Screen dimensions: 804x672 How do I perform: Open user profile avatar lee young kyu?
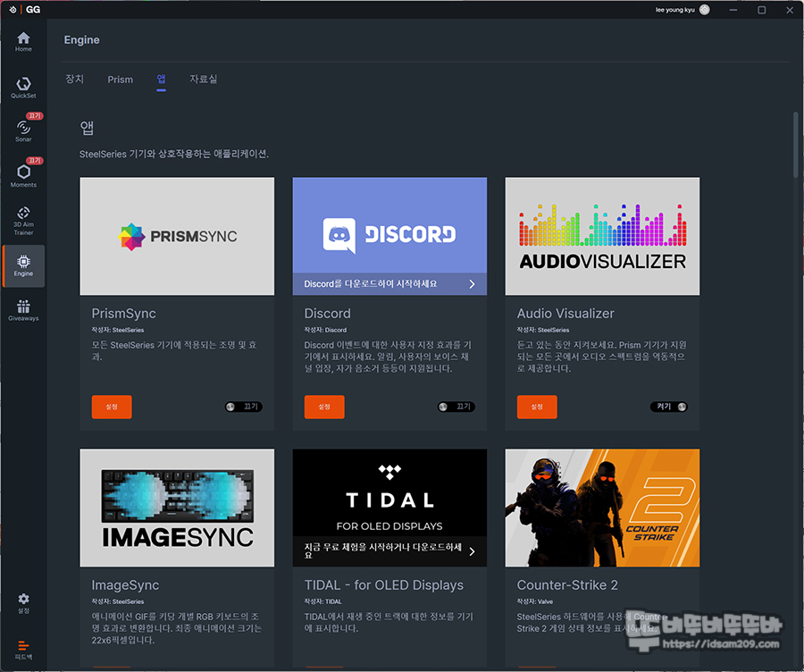[x=705, y=10]
